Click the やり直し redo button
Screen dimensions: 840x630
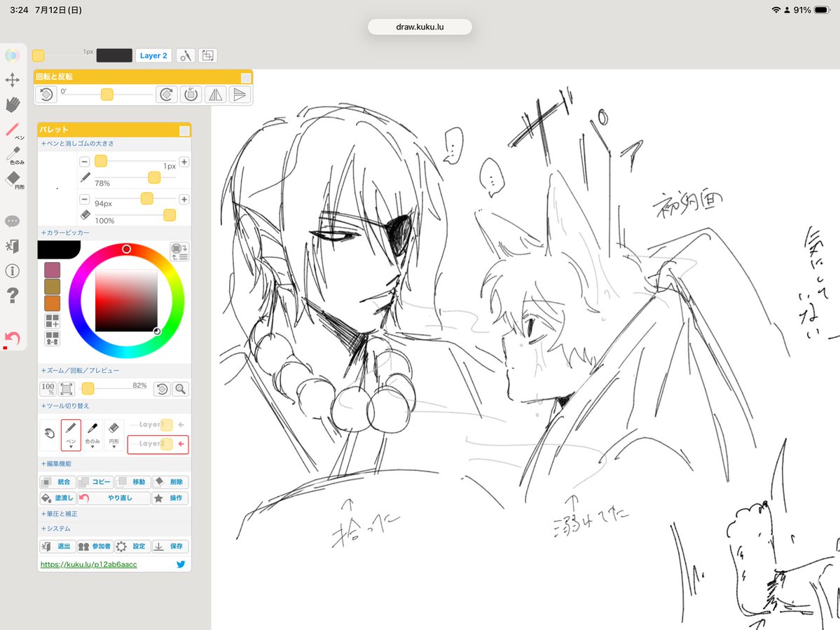pos(113,498)
